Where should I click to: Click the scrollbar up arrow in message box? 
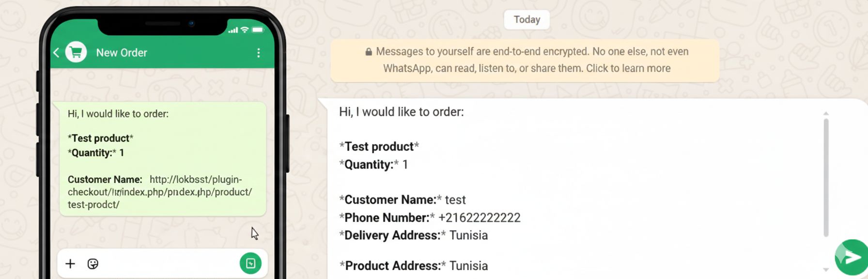[826, 114]
